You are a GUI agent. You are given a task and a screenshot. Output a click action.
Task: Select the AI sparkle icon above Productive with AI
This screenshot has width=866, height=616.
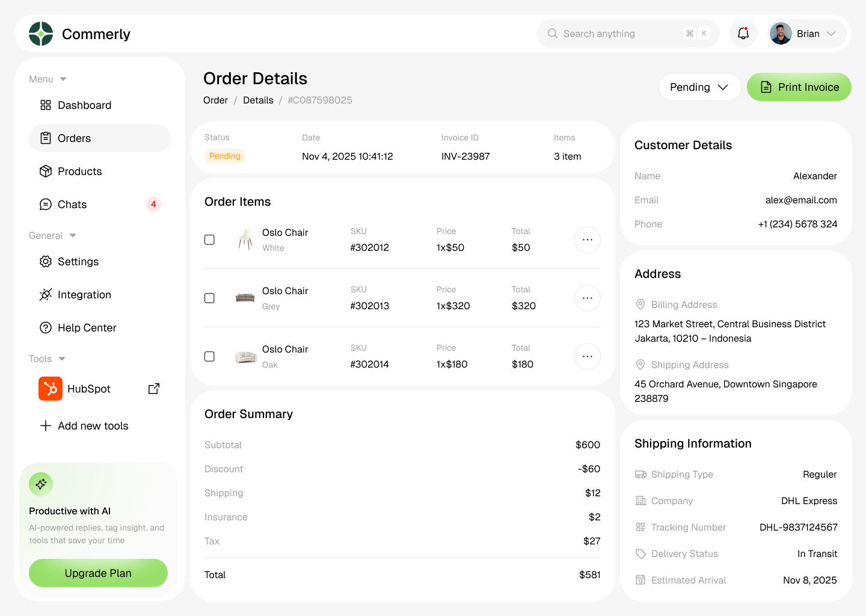click(x=41, y=484)
